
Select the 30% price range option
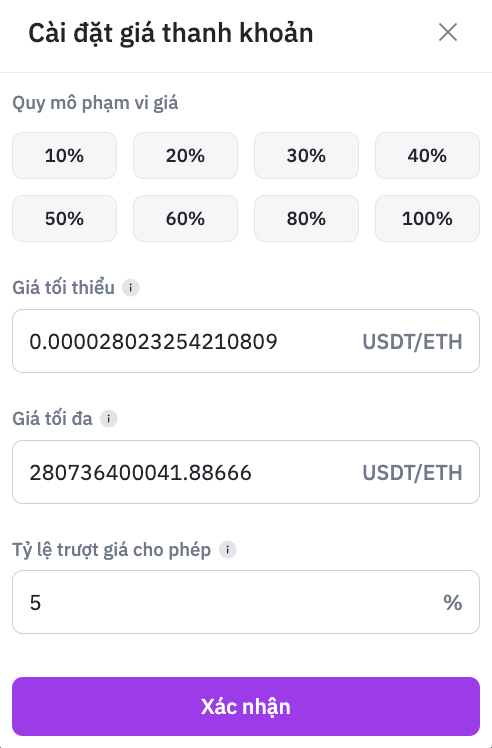click(x=306, y=156)
